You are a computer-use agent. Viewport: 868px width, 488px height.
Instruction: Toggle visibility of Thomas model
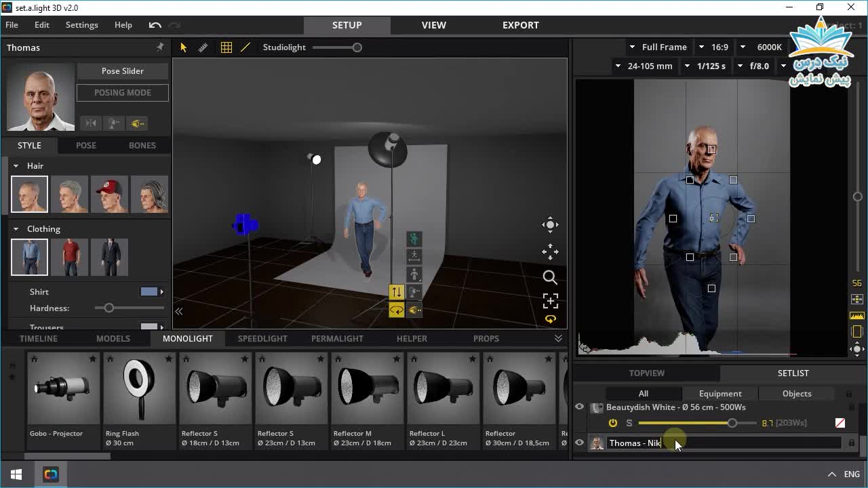pyautogui.click(x=580, y=443)
